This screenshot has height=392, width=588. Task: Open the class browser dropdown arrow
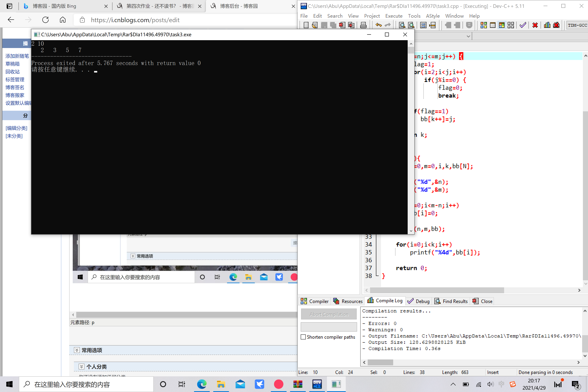coord(468,36)
